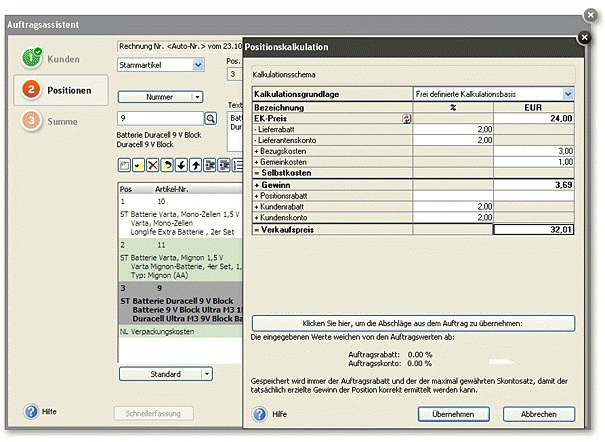This screenshot has width=605, height=442.
Task: Click the insert position icon with yellow arrow
Action: click(139, 165)
